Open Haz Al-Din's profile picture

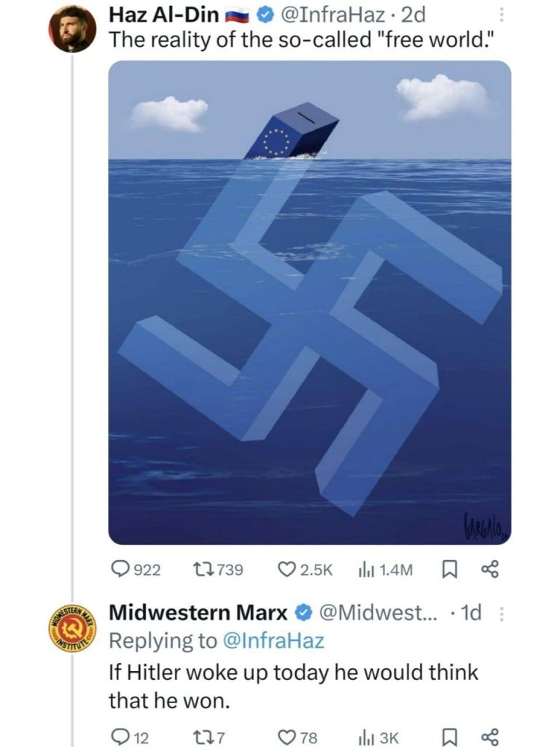(x=72, y=29)
